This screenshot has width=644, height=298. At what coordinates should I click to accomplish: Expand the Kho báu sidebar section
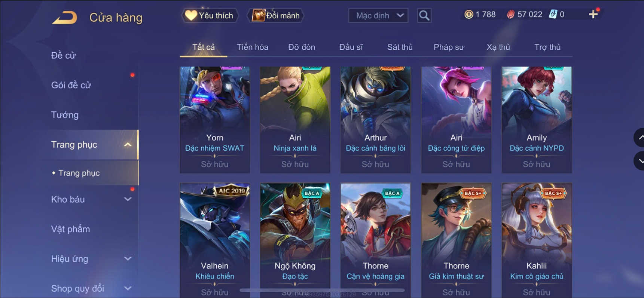[x=128, y=199]
